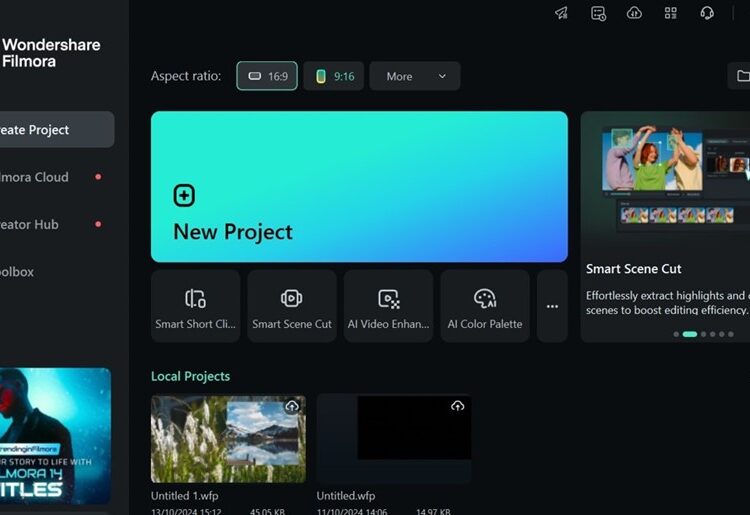
Task: Upload Untitled.wfp to cloud
Action: (x=458, y=406)
